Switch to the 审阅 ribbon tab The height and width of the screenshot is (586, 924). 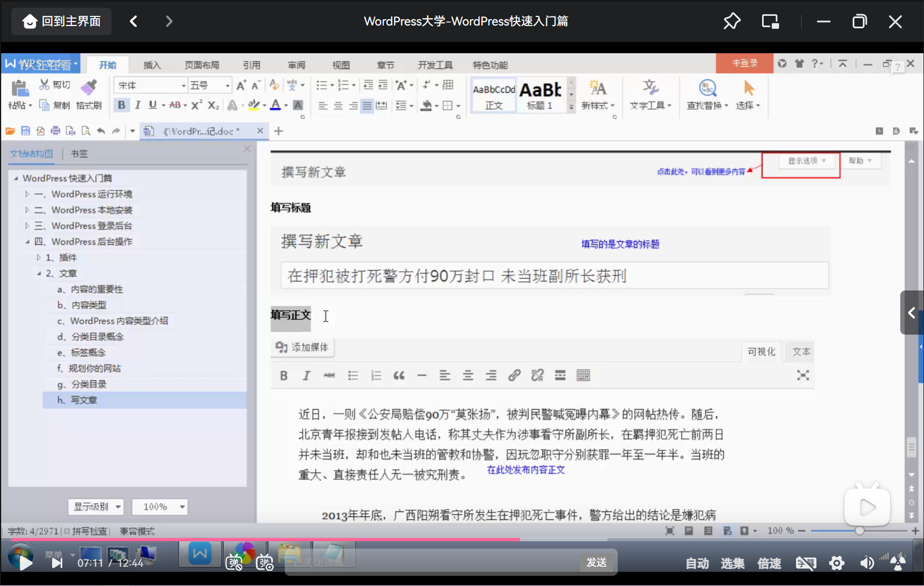296,65
